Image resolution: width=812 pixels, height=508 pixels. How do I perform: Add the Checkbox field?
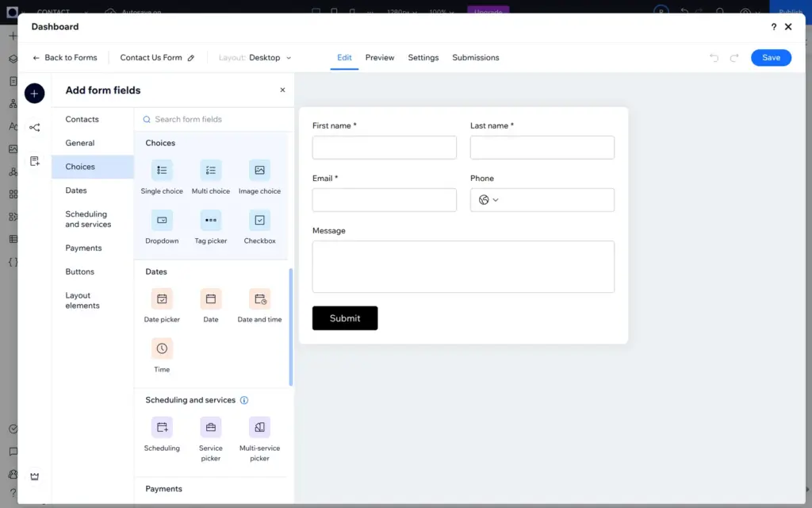pyautogui.click(x=259, y=227)
